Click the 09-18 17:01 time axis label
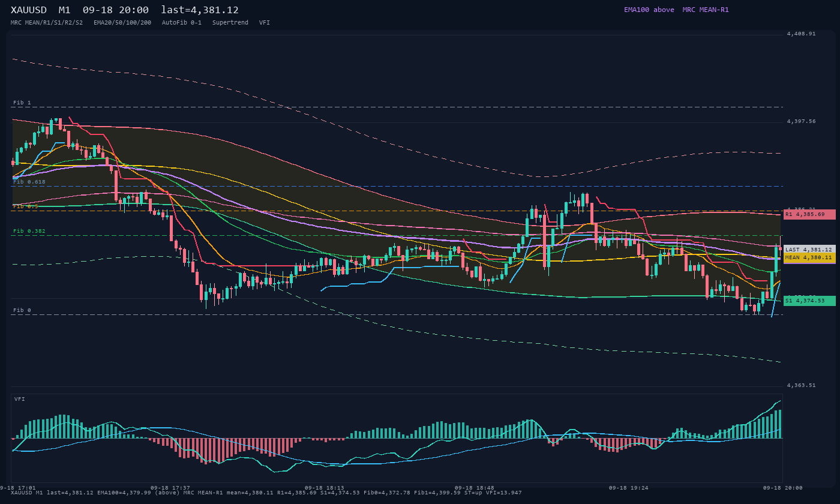The height and width of the screenshot is (504, 840). [18, 488]
